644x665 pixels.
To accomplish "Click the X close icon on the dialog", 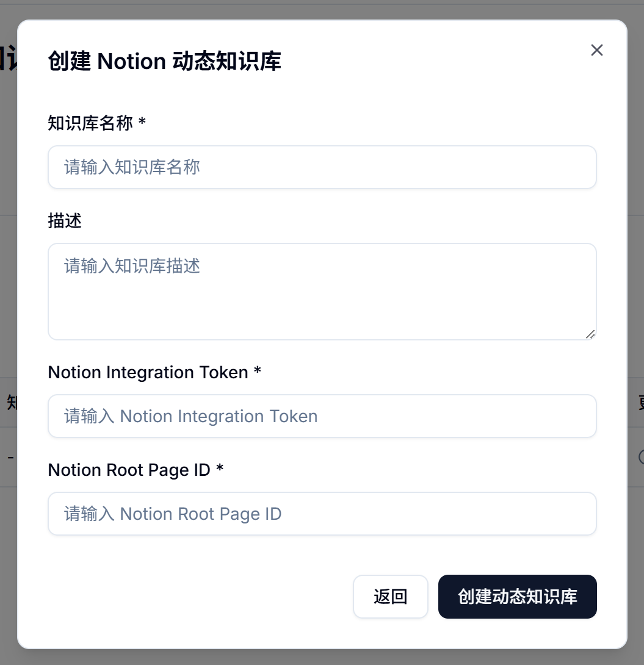I will pos(596,50).
